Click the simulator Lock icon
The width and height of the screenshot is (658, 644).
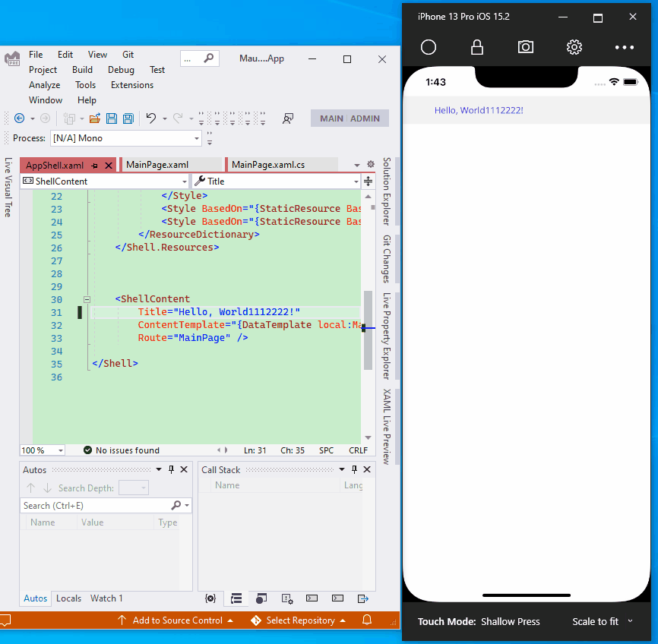pos(477,47)
